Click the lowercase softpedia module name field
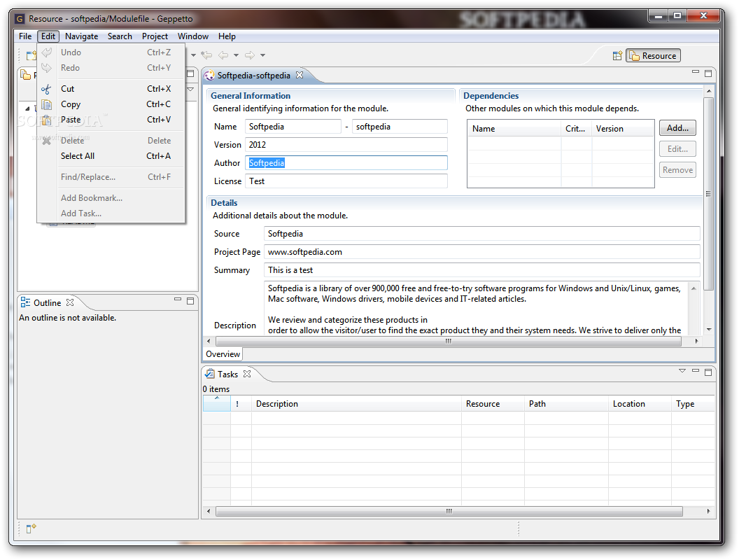This screenshot has width=739, height=560. 400,126
